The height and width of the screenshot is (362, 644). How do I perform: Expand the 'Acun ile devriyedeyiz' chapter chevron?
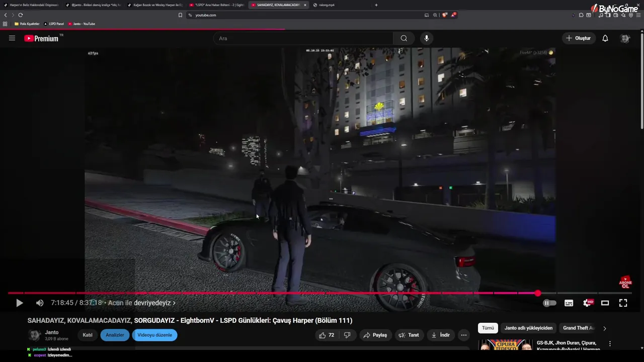(x=174, y=303)
